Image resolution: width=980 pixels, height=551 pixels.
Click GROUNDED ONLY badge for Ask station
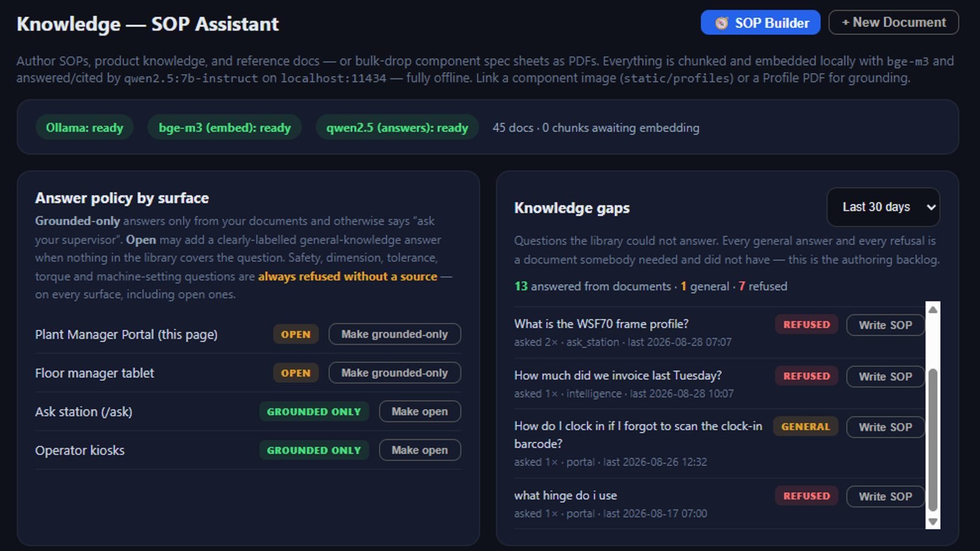314,411
